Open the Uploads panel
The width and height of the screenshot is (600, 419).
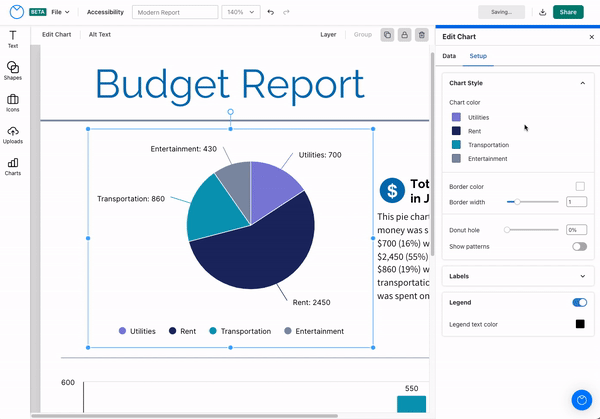[13, 135]
